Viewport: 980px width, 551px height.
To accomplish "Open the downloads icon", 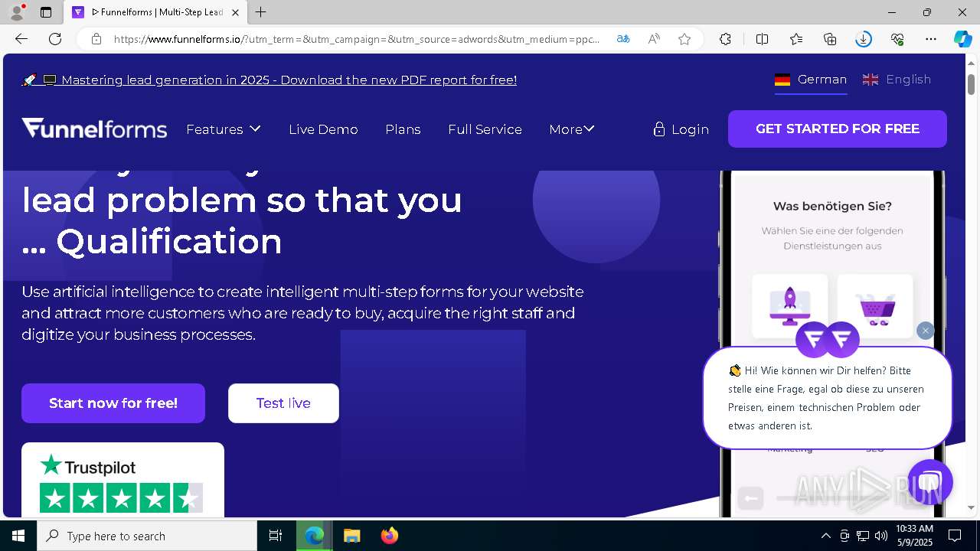I will (x=864, y=39).
